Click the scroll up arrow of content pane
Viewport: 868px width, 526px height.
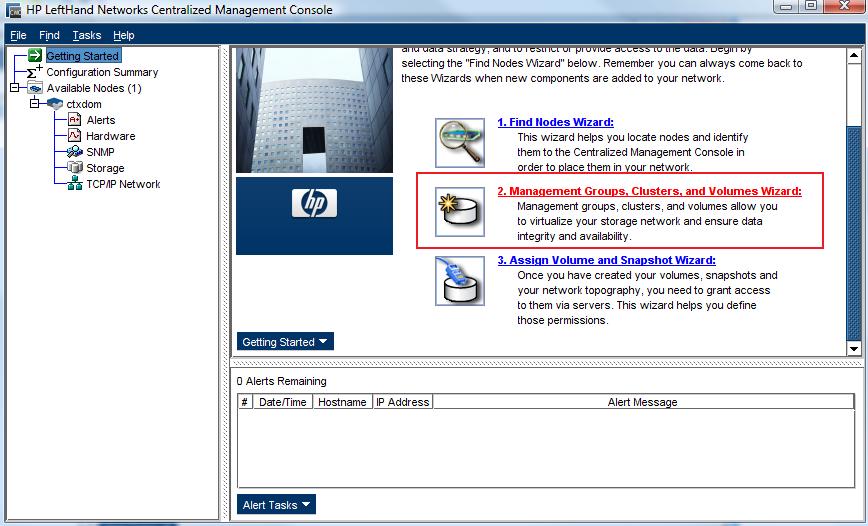[x=854, y=55]
